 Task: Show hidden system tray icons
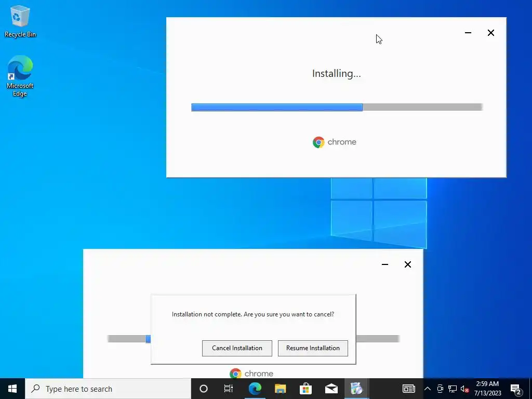point(428,389)
